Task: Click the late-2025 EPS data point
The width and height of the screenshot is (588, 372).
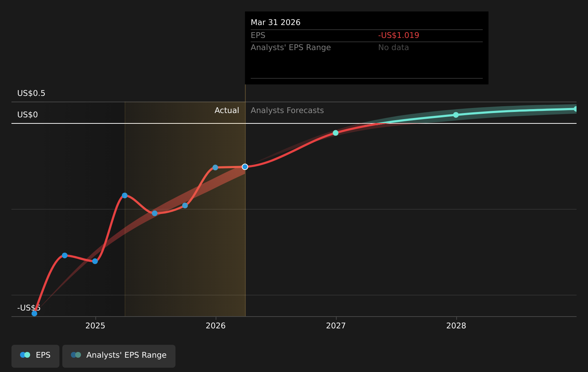Action: 185,205
